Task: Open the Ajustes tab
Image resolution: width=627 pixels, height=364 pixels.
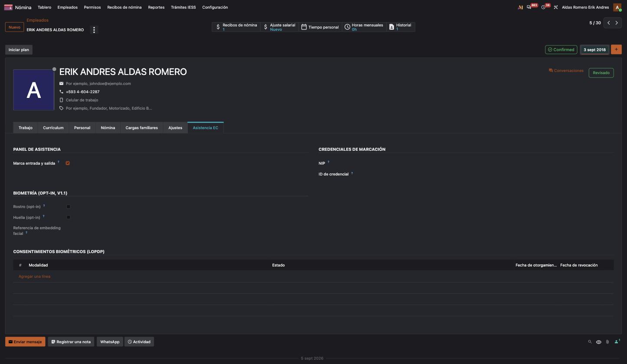Action: [x=175, y=128]
